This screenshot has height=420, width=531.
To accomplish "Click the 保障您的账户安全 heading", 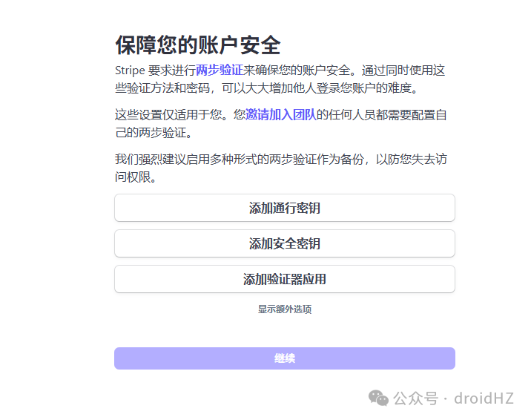I will pyautogui.click(x=198, y=45).
